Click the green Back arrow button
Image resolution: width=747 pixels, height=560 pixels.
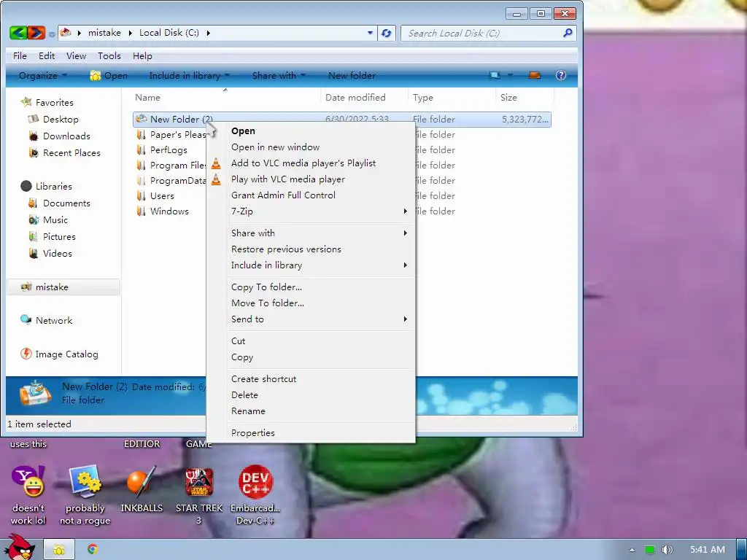(x=18, y=33)
